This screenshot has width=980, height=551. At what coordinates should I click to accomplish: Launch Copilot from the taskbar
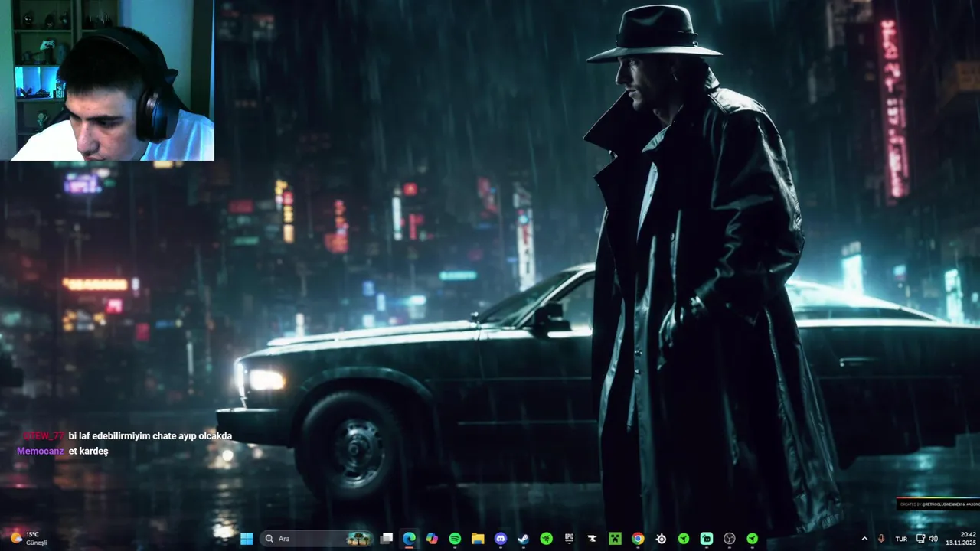pyautogui.click(x=432, y=539)
